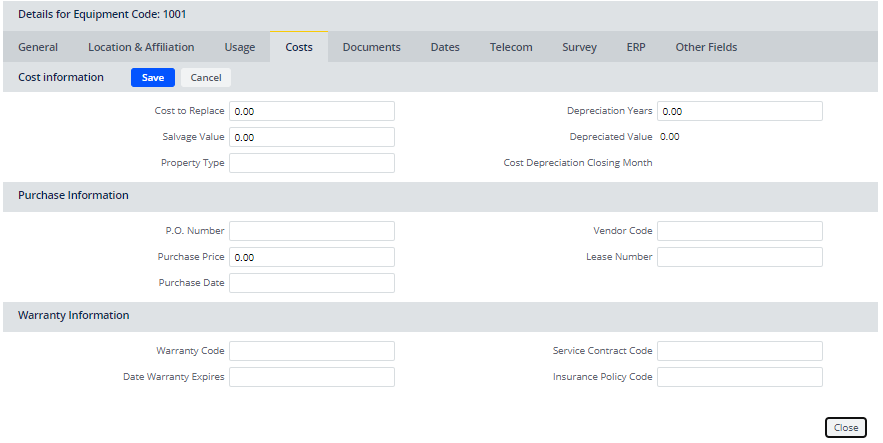The height and width of the screenshot is (443, 883).
Task: Focus the Salvage Value input
Action: [312, 137]
